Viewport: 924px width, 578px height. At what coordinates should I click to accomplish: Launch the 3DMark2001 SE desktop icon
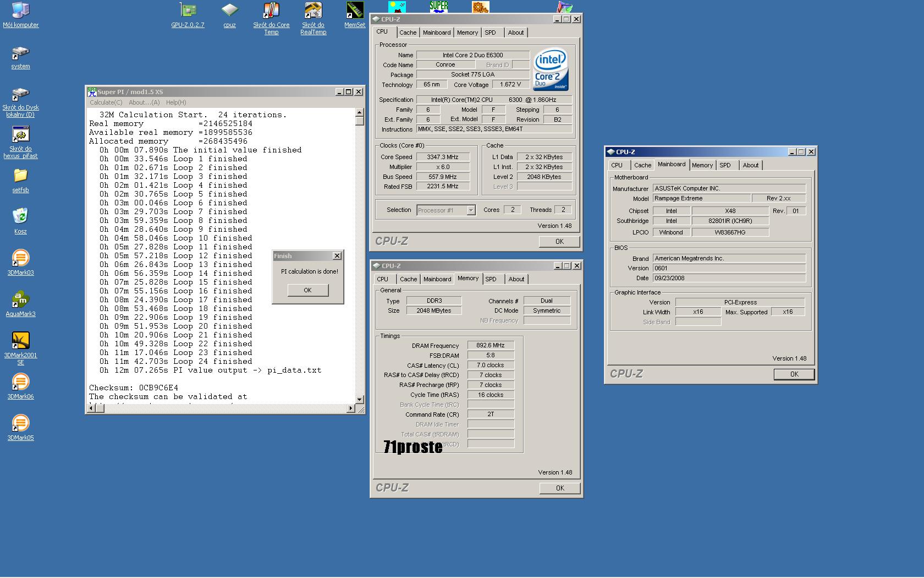pyautogui.click(x=20, y=348)
